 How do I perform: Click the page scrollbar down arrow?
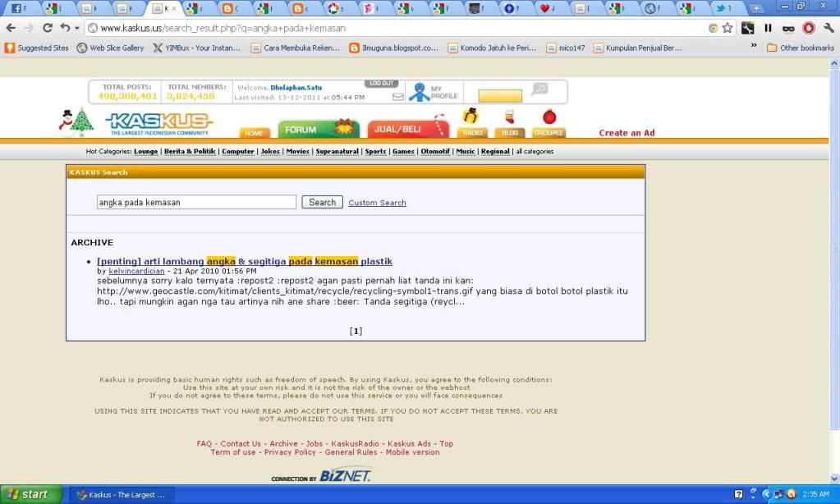[834, 479]
